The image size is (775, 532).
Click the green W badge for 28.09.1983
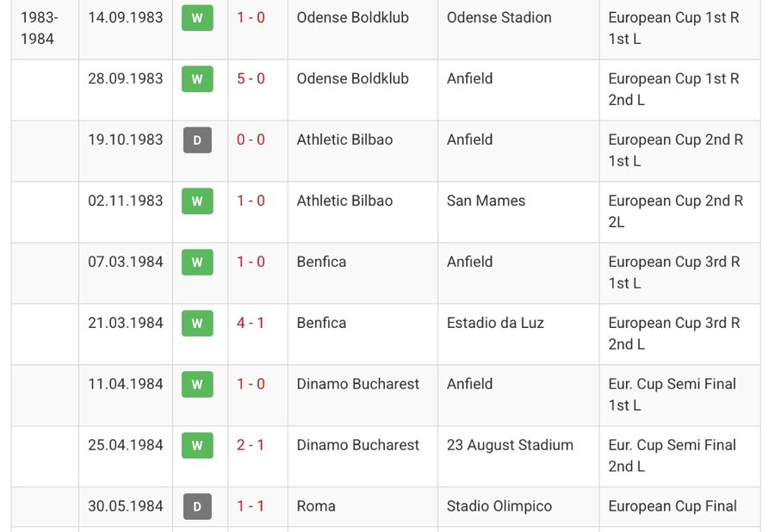click(x=197, y=79)
